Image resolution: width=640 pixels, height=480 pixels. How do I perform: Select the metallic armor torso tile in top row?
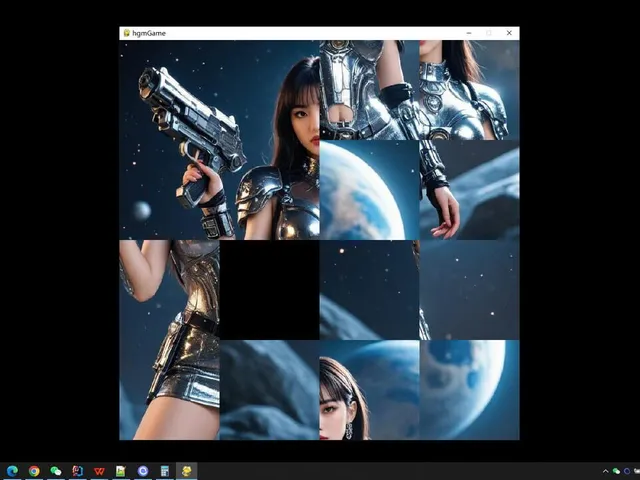369,90
